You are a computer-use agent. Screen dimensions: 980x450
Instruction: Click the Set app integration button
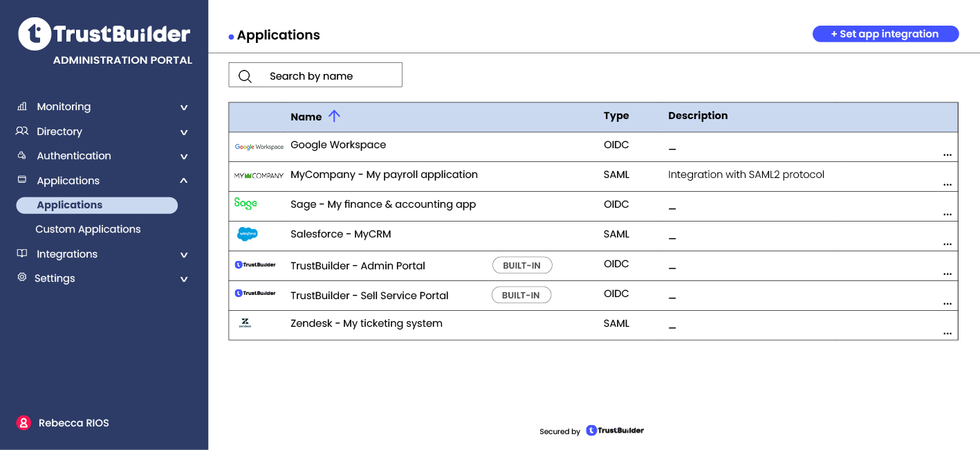(885, 34)
